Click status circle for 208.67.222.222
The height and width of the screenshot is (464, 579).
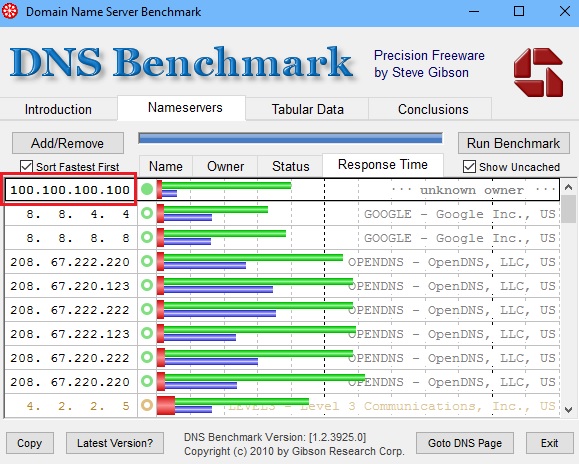[x=147, y=309]
